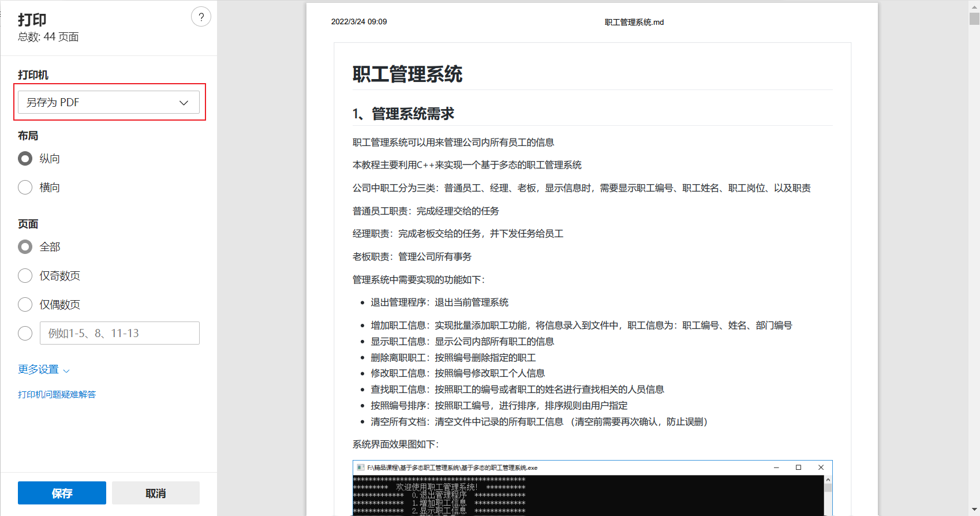Image resolution: width=980 pixels, height=516 pixels.
Task: Choose 全部 pages radio button
Action: (x=25, y=246)
